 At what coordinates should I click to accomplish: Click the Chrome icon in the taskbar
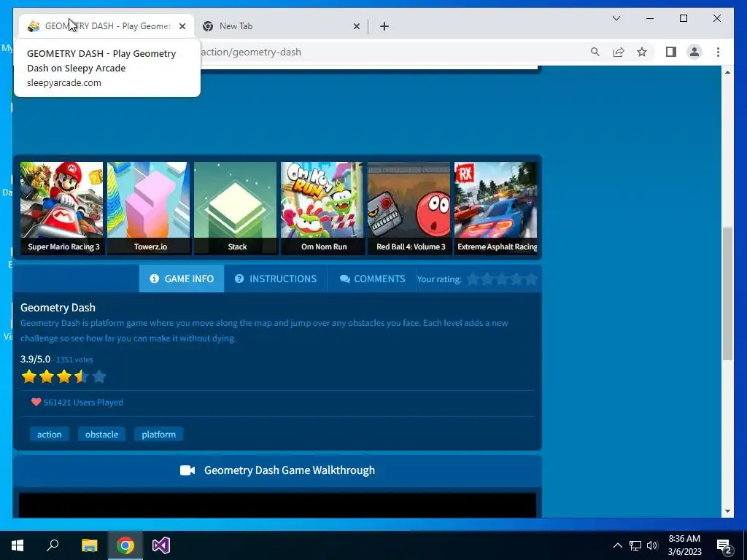(x=125, y=545)
